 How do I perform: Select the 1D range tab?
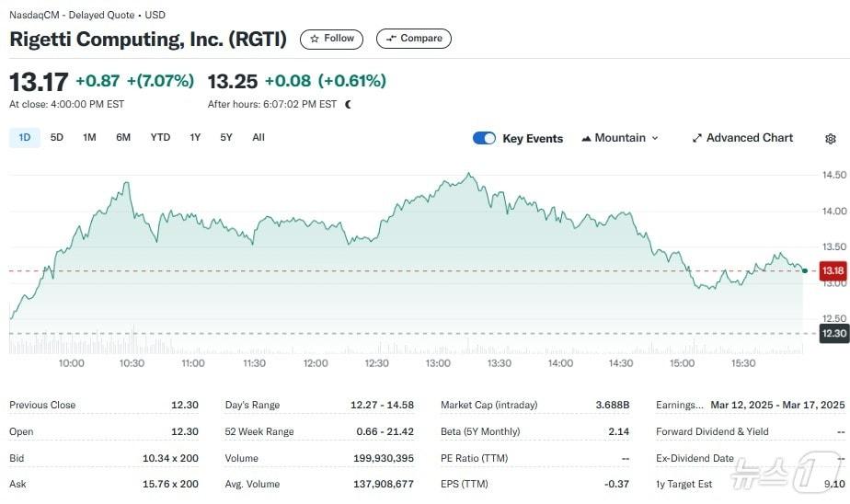coord(25,138)
